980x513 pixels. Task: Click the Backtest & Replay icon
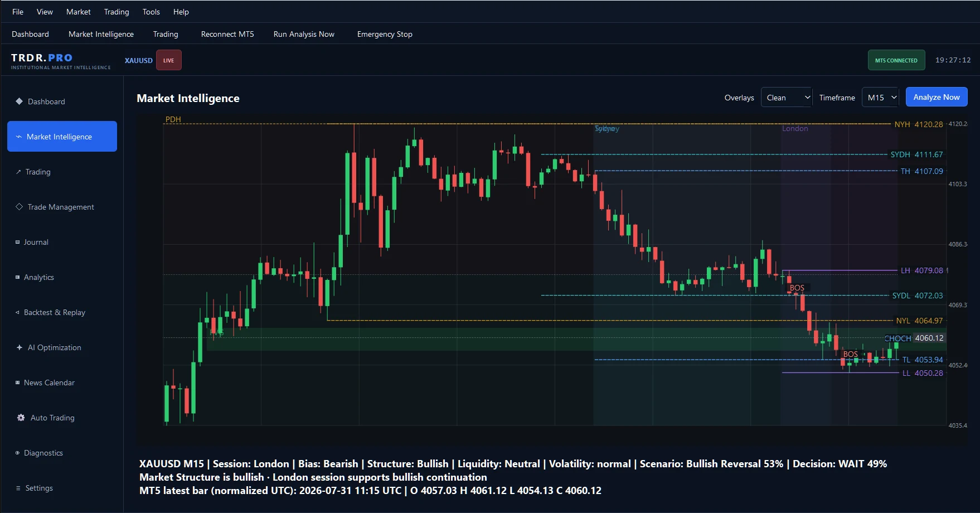pyautogui.click(x=18, y=312)
